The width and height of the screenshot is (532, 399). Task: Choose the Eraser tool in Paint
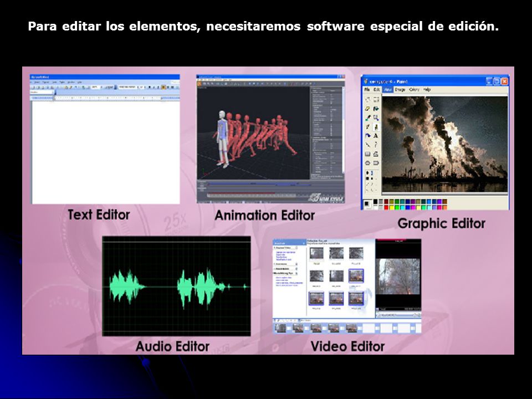pos(367,109)
